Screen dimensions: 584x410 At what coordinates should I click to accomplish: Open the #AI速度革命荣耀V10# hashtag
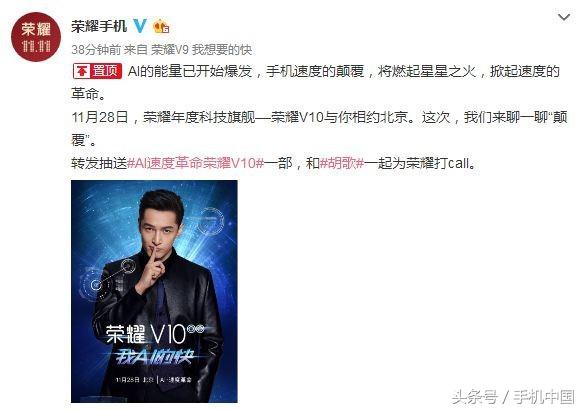pos(196,163)
